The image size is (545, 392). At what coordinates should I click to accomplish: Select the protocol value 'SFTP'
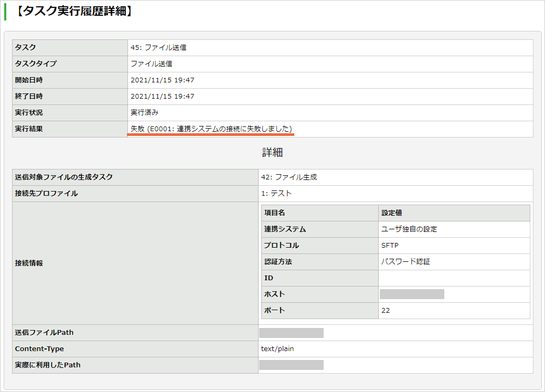pyautogui.click(x=390, y=246)
